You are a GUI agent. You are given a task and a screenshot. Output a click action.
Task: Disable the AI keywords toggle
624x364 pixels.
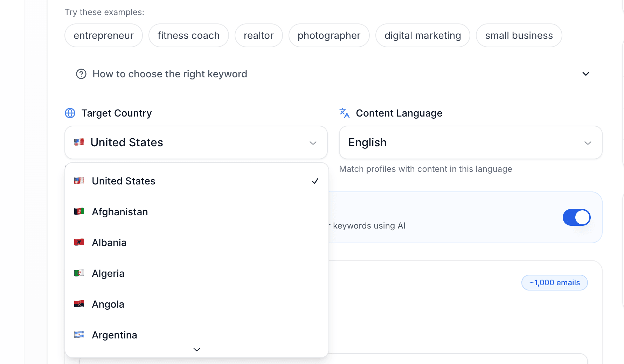576,217
